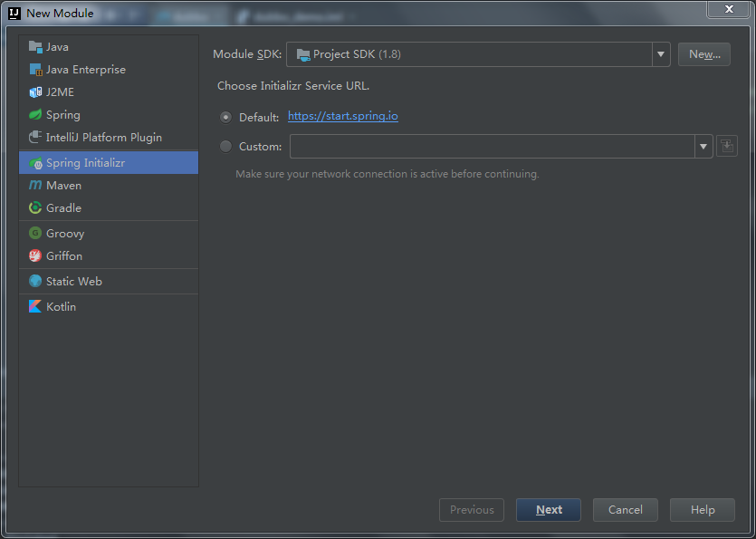
Task: Select Spring Initializr module type
Action: [109, 163]
